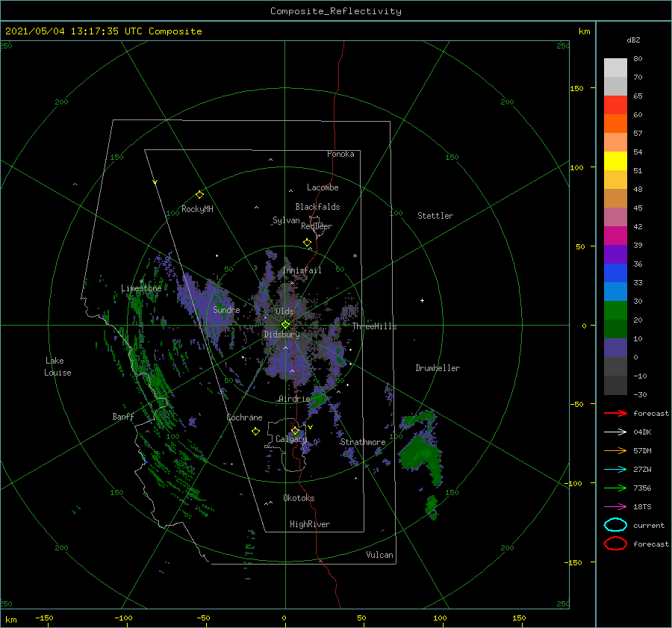Click the Stettler city label
Screen dimensions: 672x628
(435, 216)
